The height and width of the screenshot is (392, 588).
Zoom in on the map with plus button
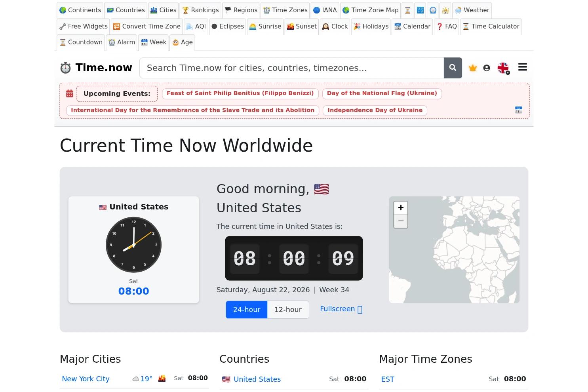click(x=401, y=208)
